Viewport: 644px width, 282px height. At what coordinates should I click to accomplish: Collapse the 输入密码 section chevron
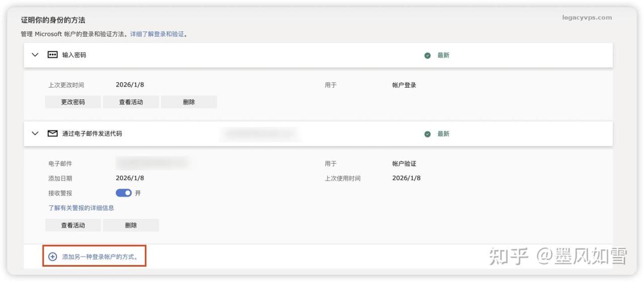[35, 55]
